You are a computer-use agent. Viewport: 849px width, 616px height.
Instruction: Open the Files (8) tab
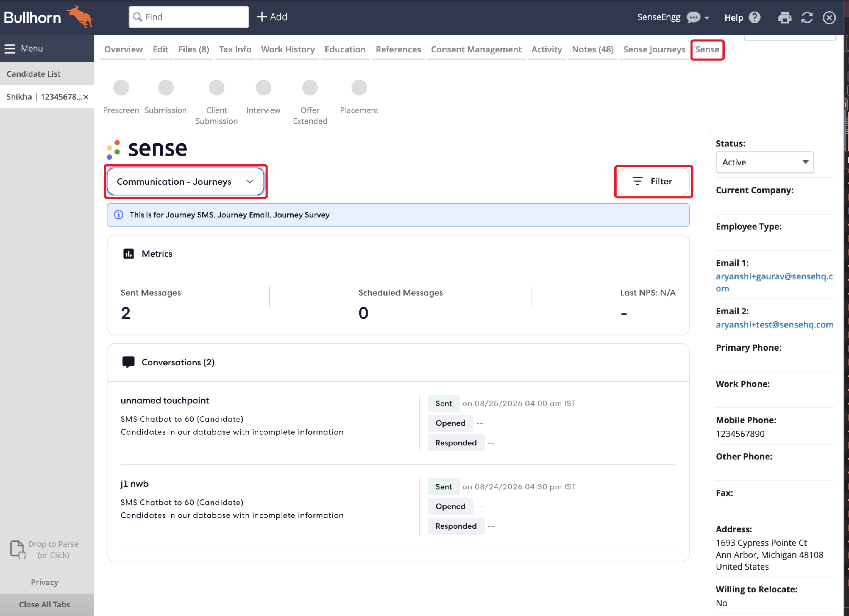point(193,49)
